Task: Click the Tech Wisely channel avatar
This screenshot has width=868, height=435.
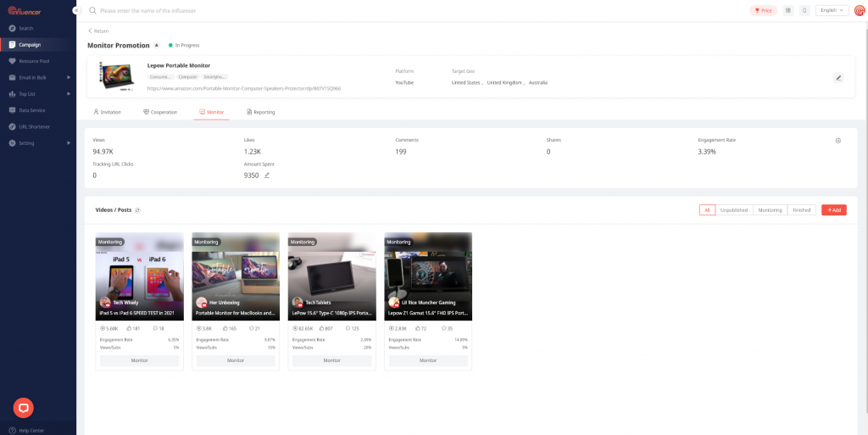Action: point(105,302)
